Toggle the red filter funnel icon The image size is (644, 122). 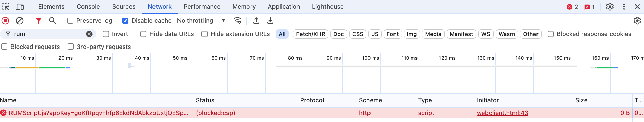tap(39, 21)
